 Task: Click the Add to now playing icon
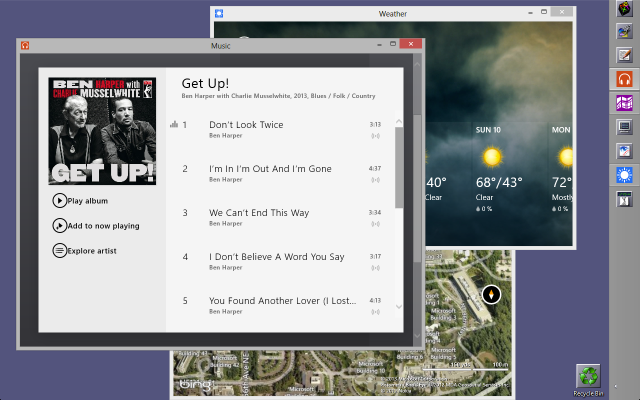[60, 226]
